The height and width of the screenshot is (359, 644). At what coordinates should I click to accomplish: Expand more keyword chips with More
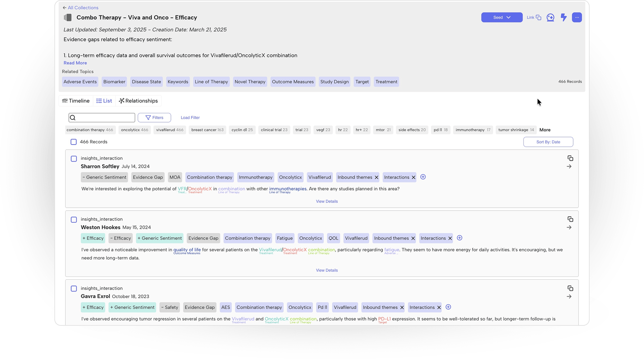point(545,130)
